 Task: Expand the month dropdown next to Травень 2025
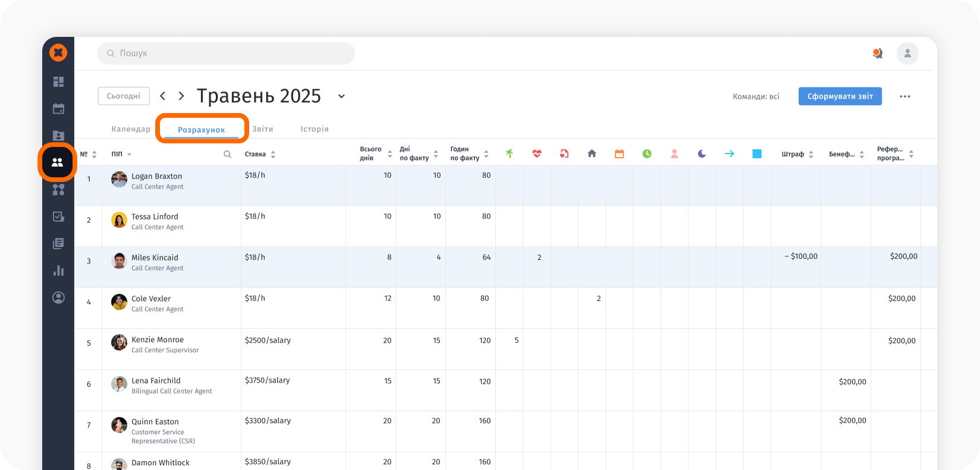[341, 96]
